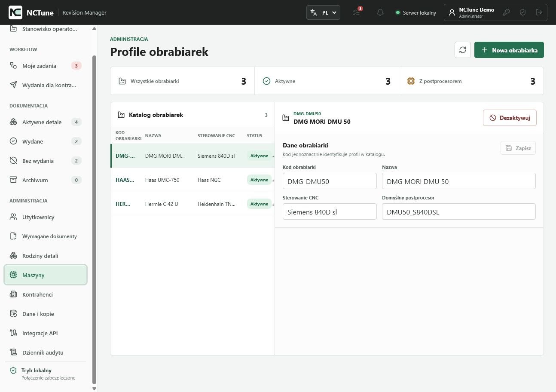The width and height of the screenshot is (556, 392).
Task: Click the sidebar vertical scrollbar
Action: click(94, 219)
